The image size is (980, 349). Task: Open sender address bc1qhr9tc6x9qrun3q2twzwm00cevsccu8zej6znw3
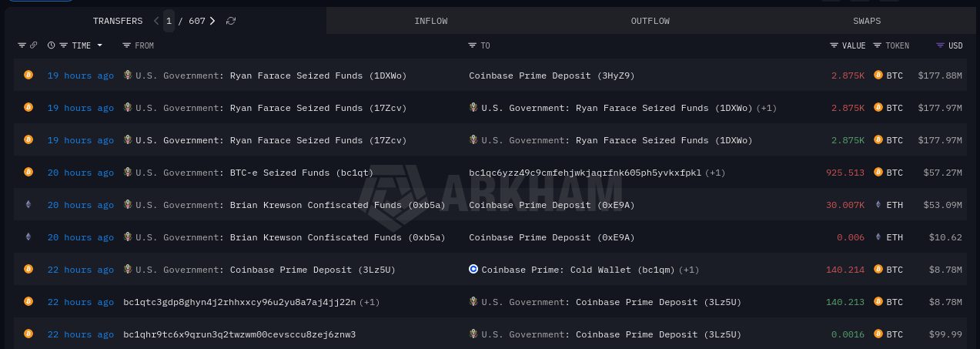pyautogui.click(x=239, y=334)
